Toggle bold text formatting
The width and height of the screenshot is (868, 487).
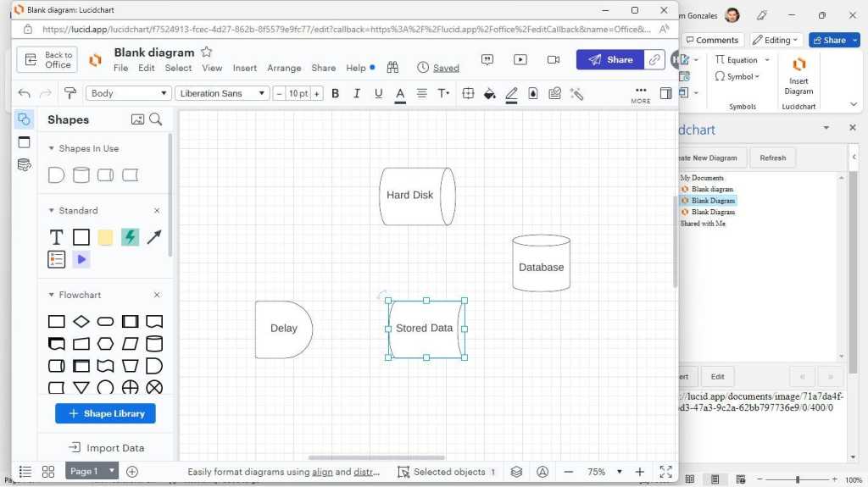335,93
